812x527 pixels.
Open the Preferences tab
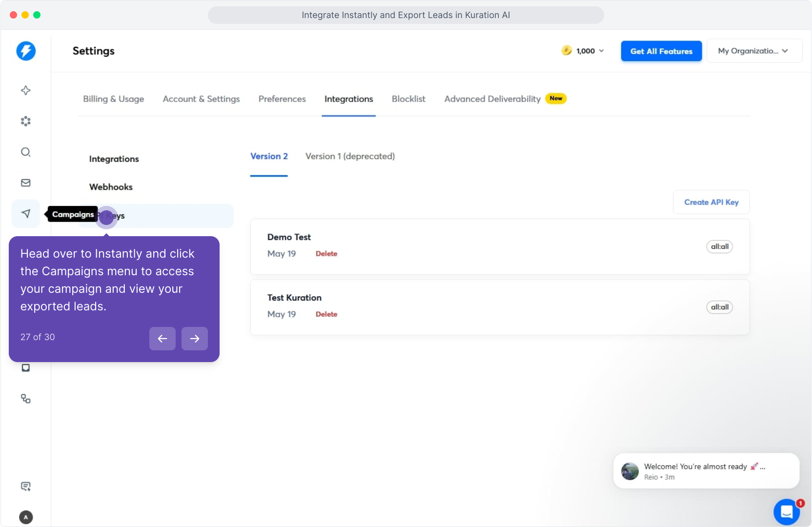[x=282, y=99]
